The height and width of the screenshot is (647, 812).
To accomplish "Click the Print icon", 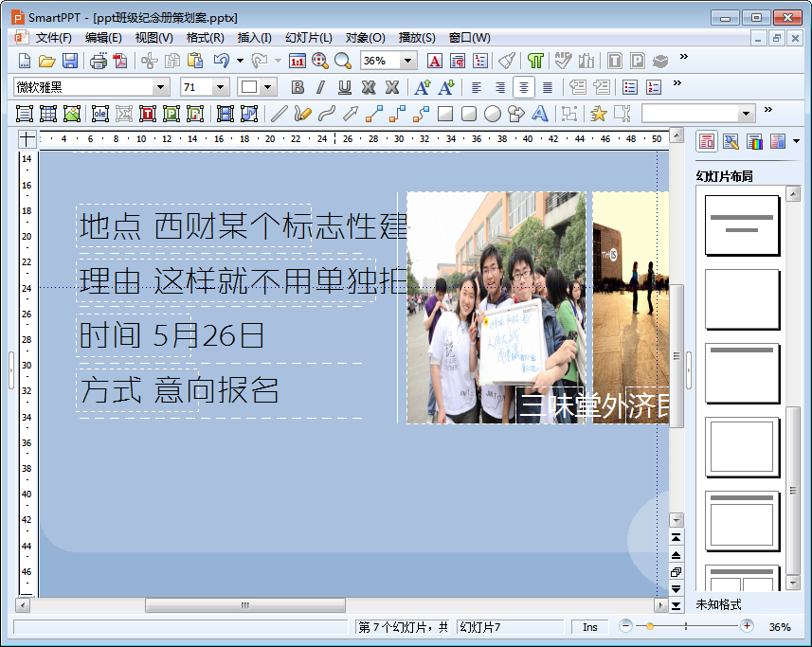I will (x=98, y=61).
